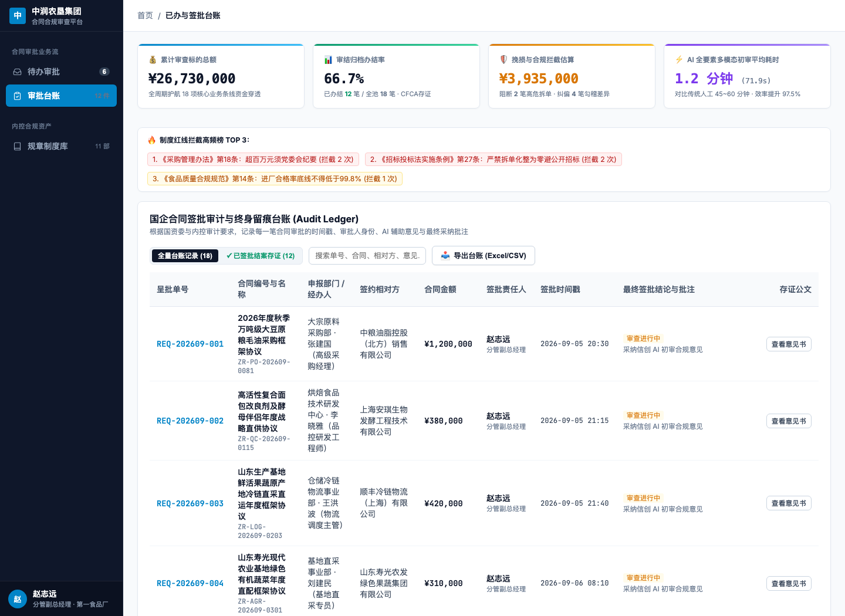Click the ledger search input field
Viewport: 845px width, 616px height.
coord(367,256)
